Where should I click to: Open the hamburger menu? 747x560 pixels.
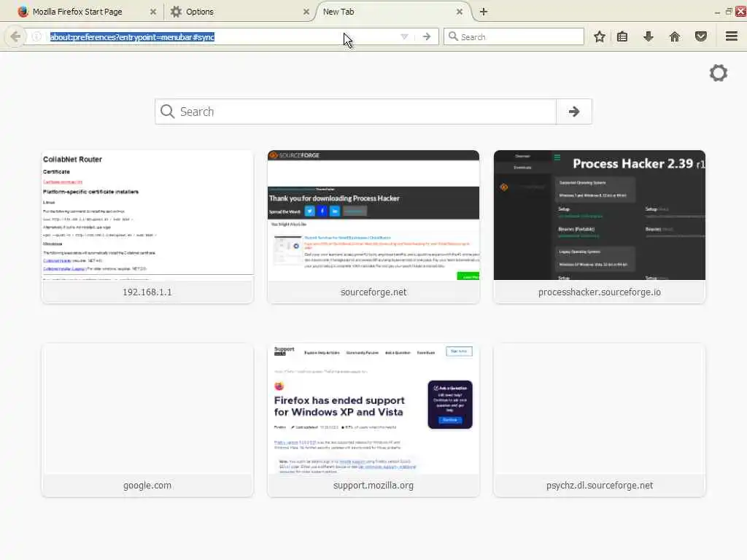[x=732, y=36]
